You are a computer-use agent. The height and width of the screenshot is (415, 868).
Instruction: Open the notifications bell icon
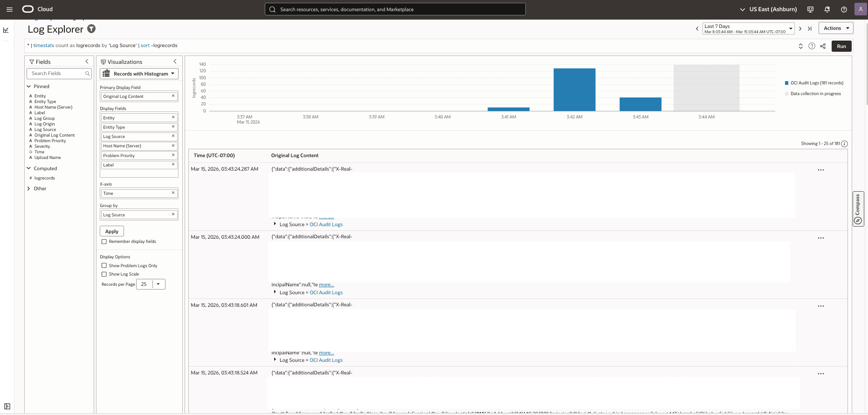pyautogui.click(x=827, y=9)
